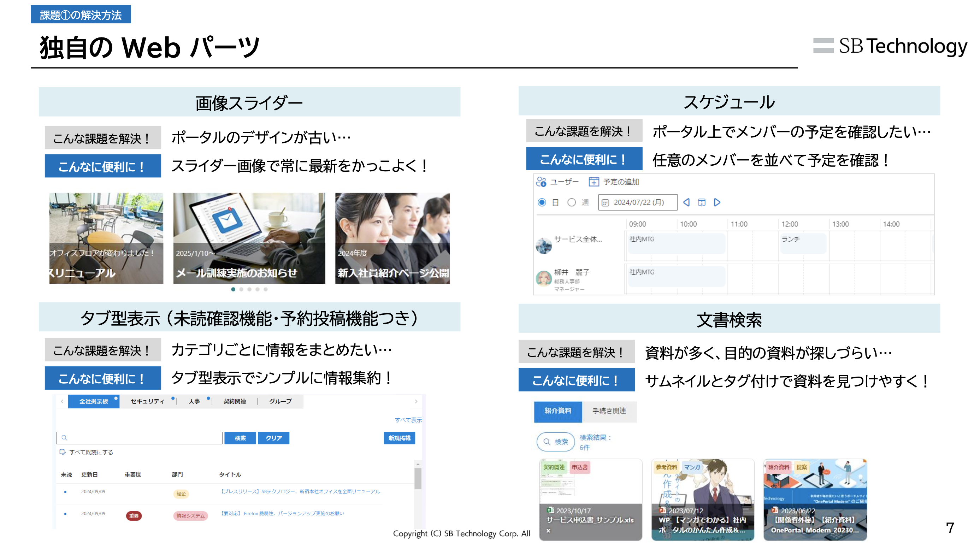Click the Excel file icon on 2023/10/17 card
Screen dimensions: 980x549
[550, 510]
